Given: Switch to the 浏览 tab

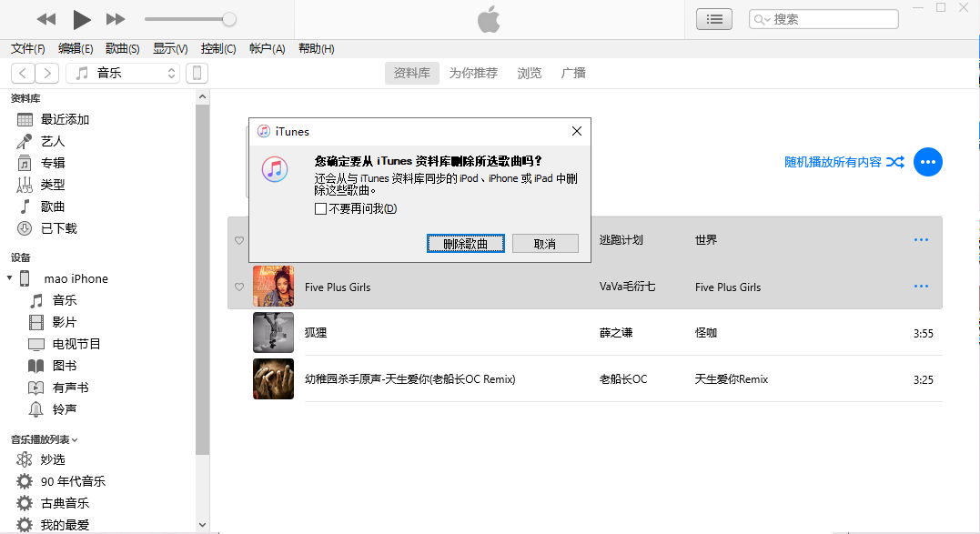Looking at the screenshot, I should [x=530, y=73].
